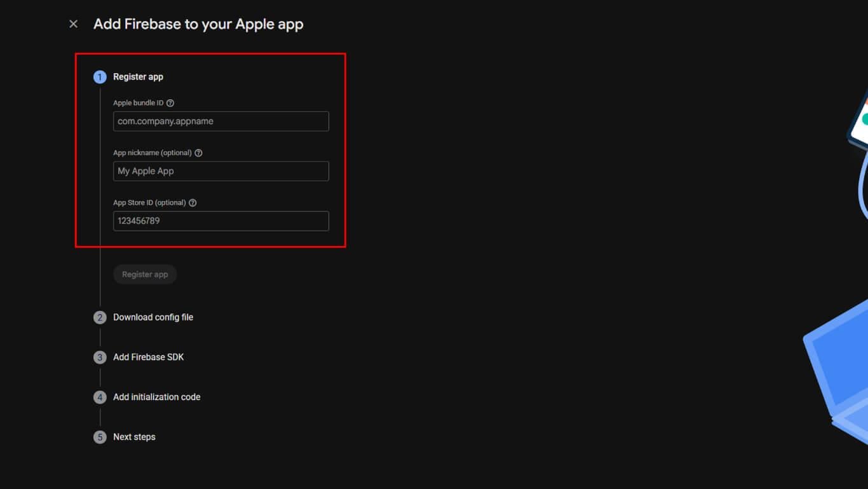
Task: Focus the Apple bundle ID input field
Action: tap(220, 121)
